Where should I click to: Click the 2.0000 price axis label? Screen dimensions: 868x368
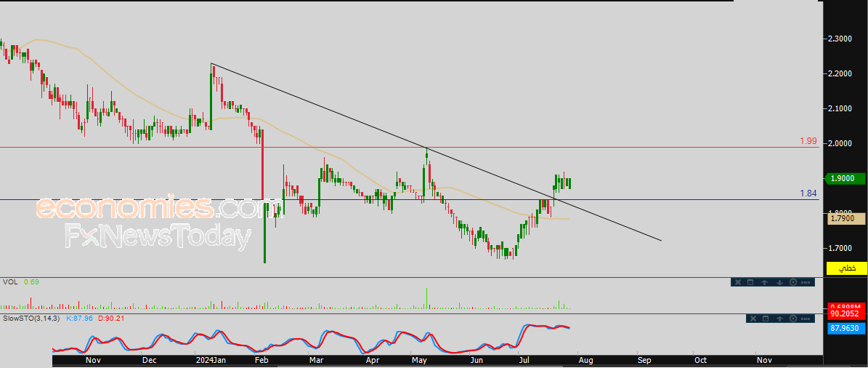840,143
